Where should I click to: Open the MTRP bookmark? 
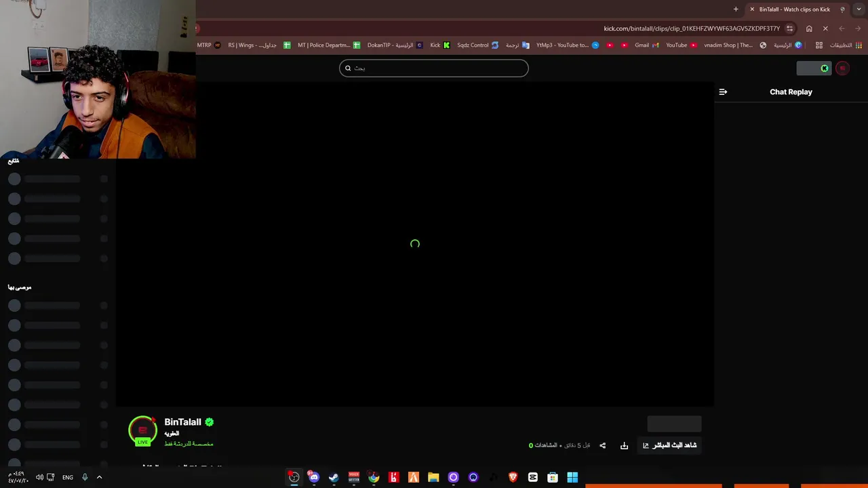209,45
